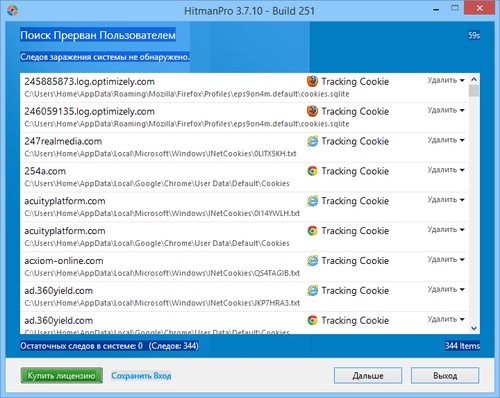Click the vertical scrollbar thumb in results list
Image resolution: width=500 pixels, height=398 pixels.
pos(474,91)
